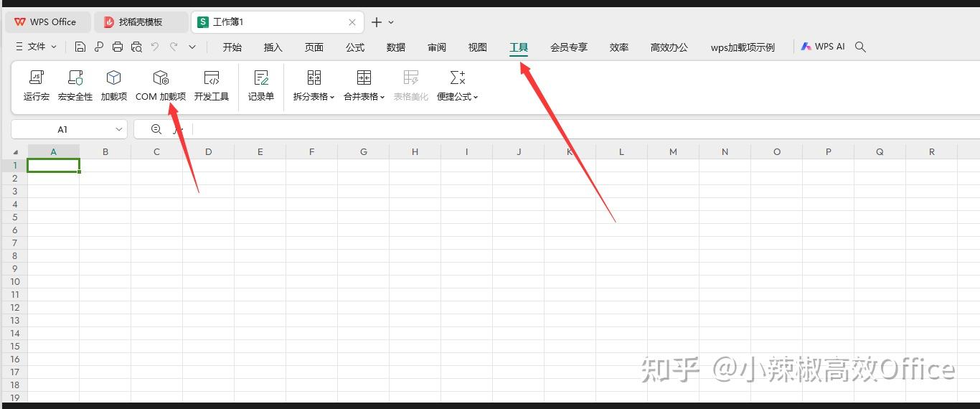
Task: Click the Redo arrow icon
Action: (174, 47)
